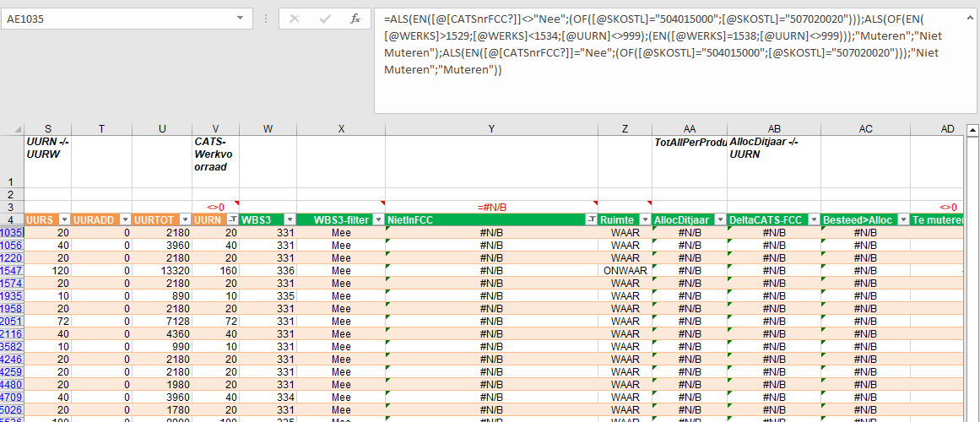Select column Y header
Screen dimensions: 980x422
[491, 128]
